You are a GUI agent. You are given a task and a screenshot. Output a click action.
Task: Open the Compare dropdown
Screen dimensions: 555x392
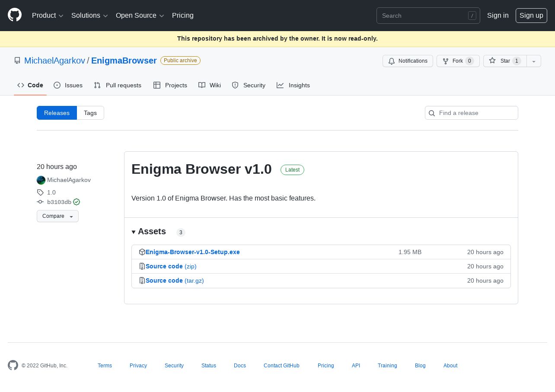coord(57,216)
